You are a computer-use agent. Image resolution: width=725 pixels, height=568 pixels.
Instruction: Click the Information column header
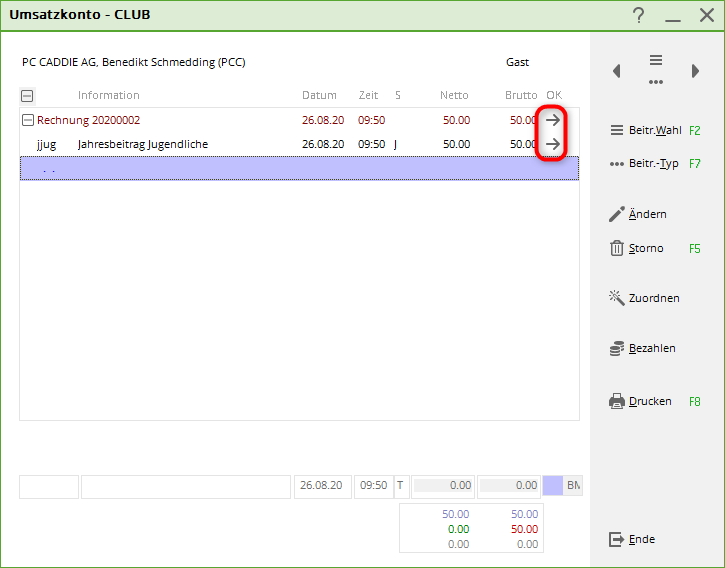[109, 95]
